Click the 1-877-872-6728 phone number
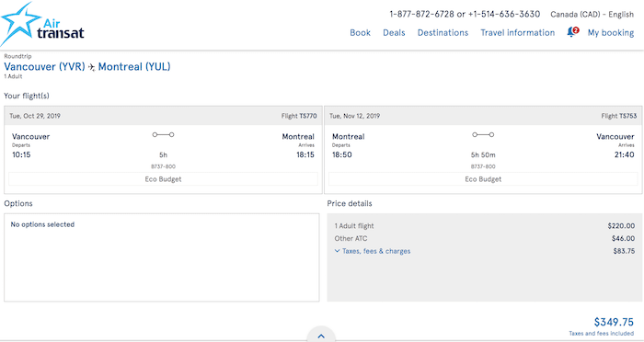 421,15
